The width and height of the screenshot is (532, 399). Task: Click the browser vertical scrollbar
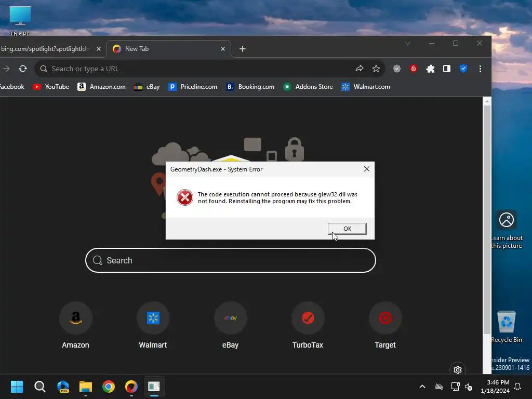tap(487, 220)
